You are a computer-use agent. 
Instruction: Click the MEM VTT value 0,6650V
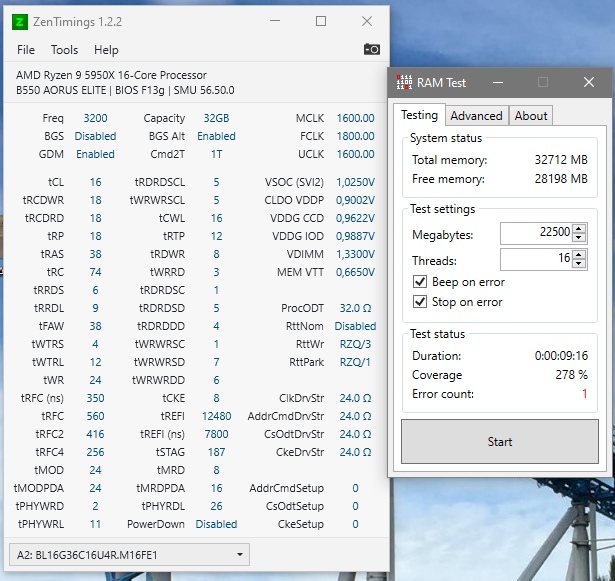[355, 272]
